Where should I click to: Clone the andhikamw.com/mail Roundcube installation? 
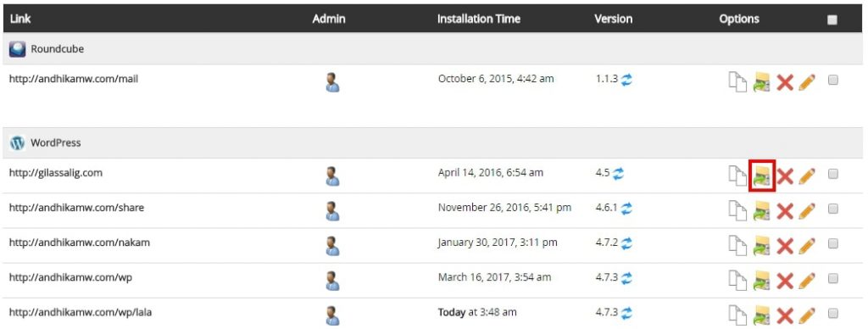[x=737, y=82]
